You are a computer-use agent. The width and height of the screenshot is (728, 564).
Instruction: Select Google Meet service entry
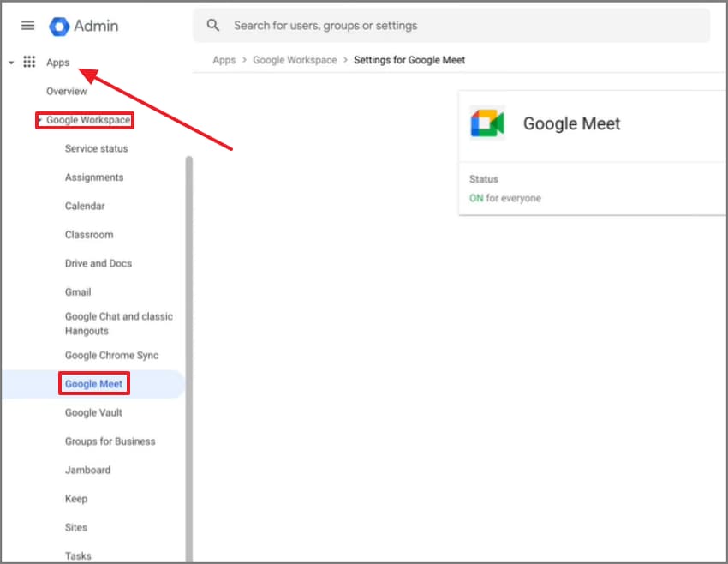click(x=93, y=383)
